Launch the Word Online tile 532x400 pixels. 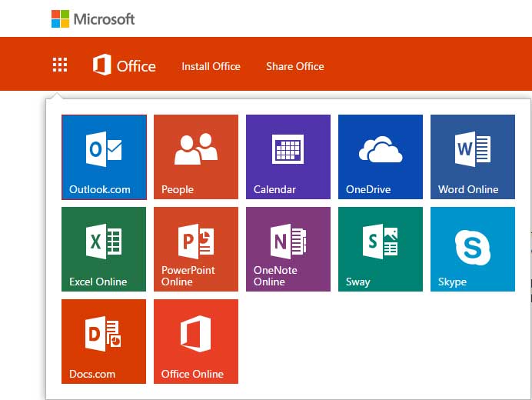click(x=473, y=157)
